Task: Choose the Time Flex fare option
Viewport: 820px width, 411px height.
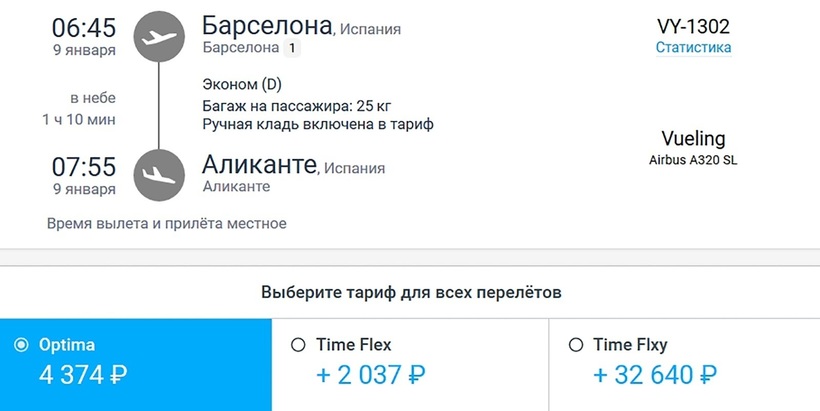Action: point(297,345)
